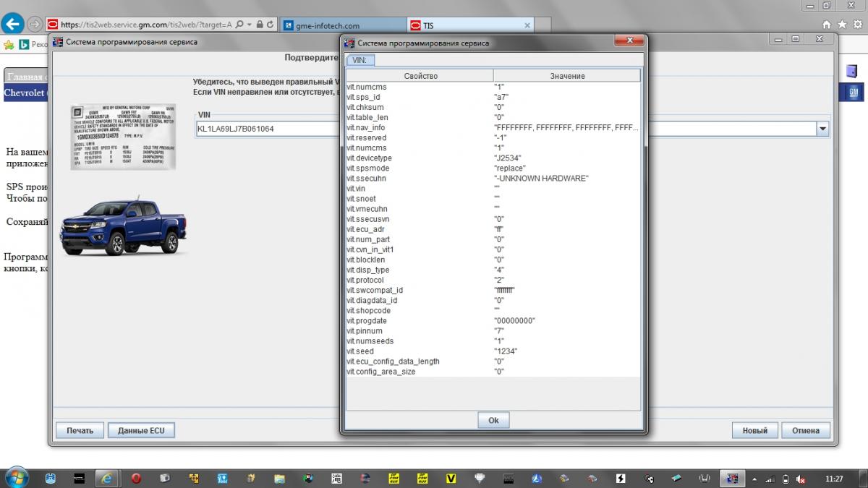
Task: Click the Отмена button
Action: click(x=805, y=430)
